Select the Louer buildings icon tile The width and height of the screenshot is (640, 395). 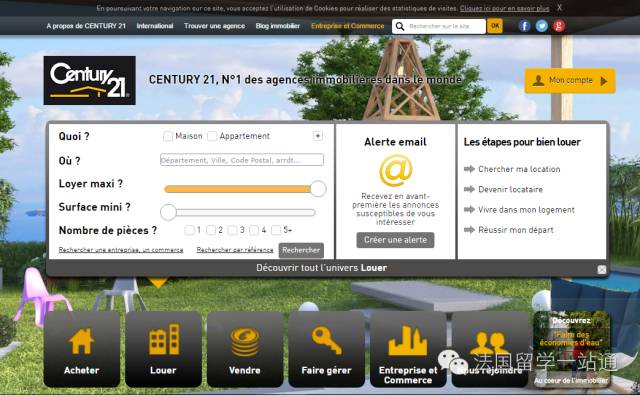[163, 349]
